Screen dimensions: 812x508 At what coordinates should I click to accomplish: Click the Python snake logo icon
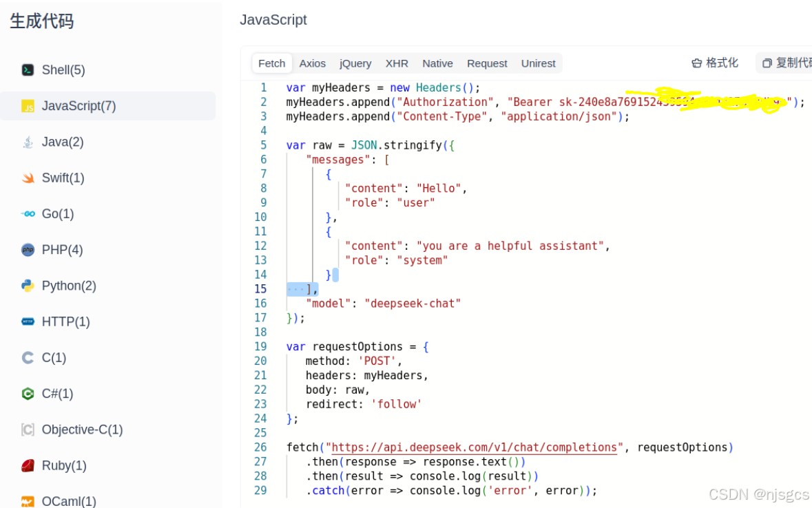(28, 286)
